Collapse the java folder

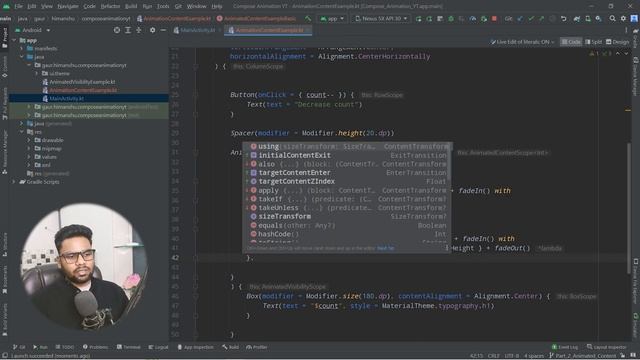[22, 57]
